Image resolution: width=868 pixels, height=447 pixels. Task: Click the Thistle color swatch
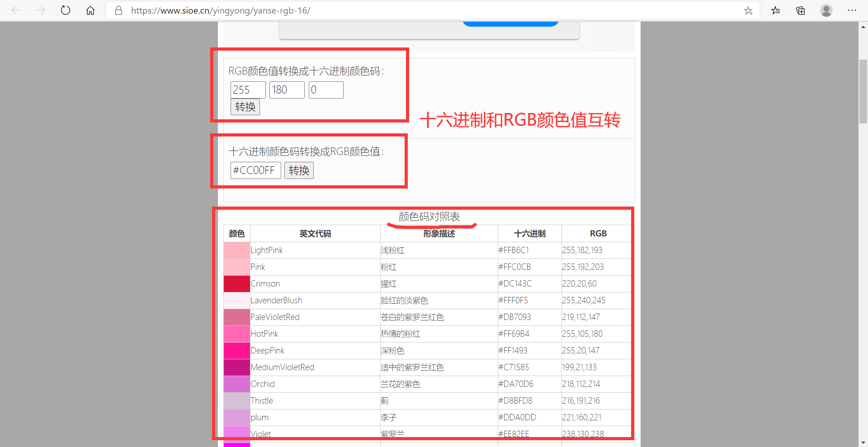click(237, 401)
